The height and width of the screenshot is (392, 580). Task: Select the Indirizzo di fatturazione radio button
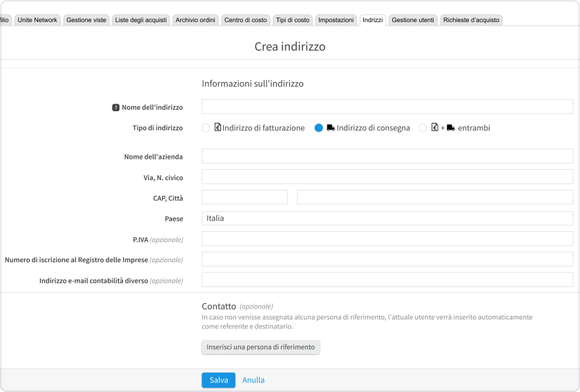tap(206, 128)
